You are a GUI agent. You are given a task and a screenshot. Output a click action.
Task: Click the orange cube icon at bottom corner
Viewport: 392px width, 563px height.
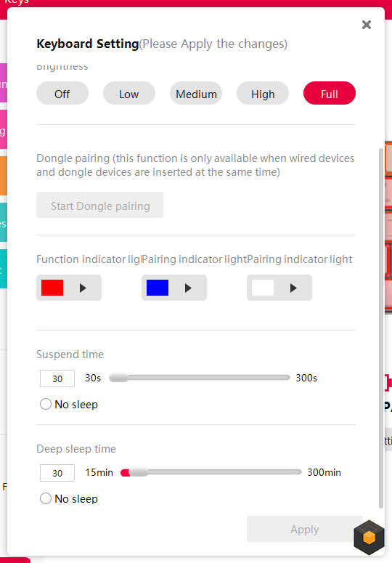tap(369, 538)
